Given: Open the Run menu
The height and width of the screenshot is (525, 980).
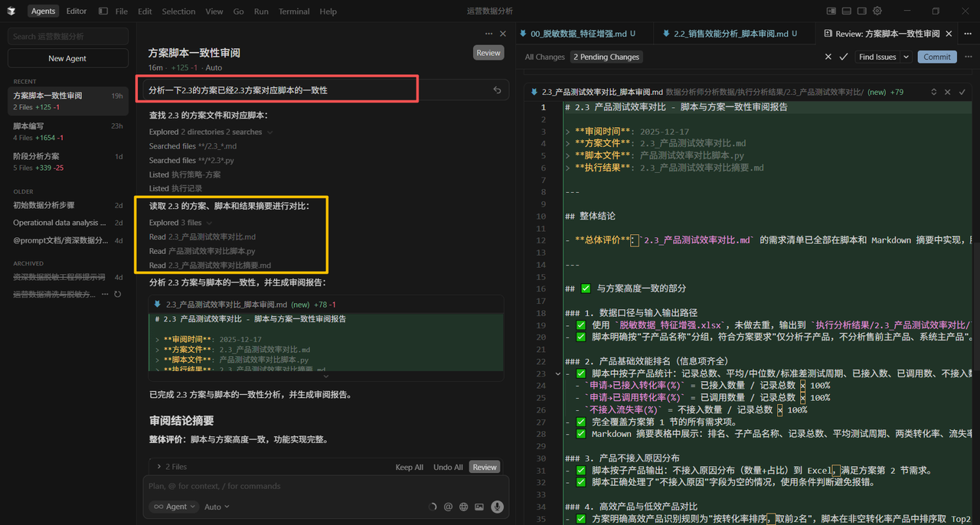Looking at the screenshot, I should [x=261, y=11].
